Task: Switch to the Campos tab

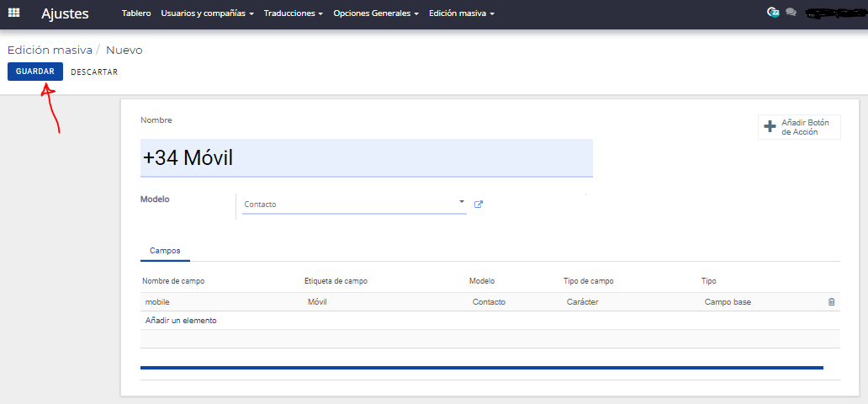Action: tap(165, 251)
